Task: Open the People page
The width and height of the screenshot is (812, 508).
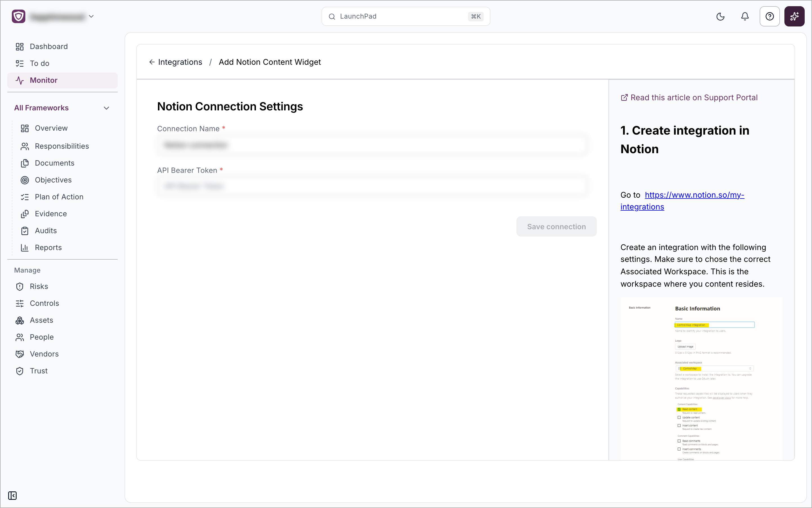Action: coord(42,337)
